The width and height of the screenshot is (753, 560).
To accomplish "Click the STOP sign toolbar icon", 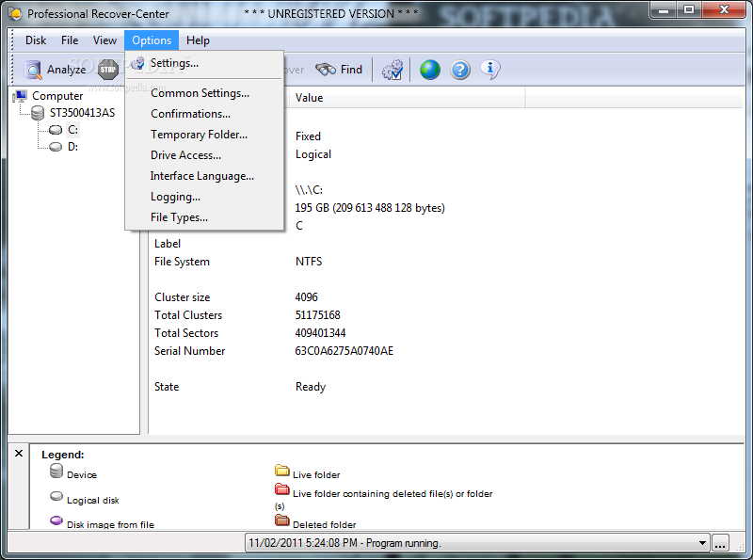I will pos(107,70).
